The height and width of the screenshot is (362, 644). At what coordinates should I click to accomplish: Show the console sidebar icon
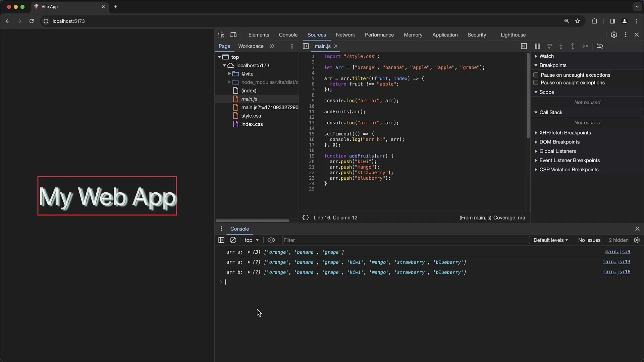(221, 240)
